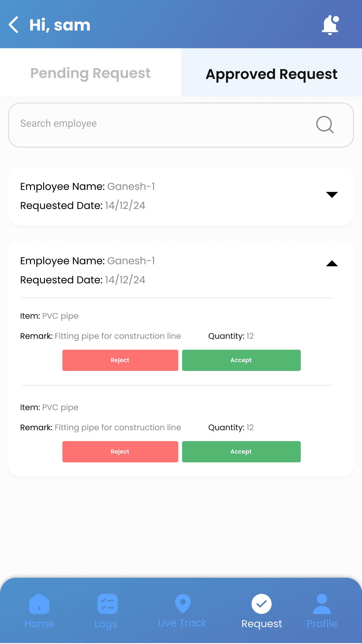Open Logs checklist icon

click(x=107, y=604)
